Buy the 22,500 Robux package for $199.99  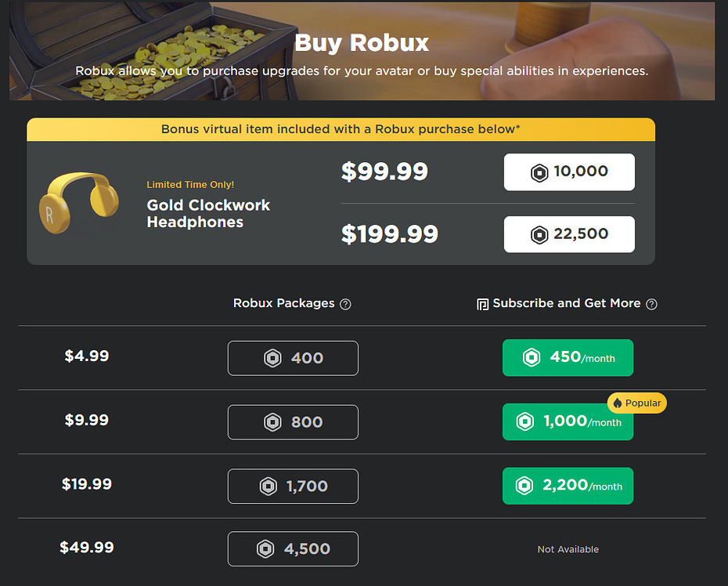[x=569, y=234]
